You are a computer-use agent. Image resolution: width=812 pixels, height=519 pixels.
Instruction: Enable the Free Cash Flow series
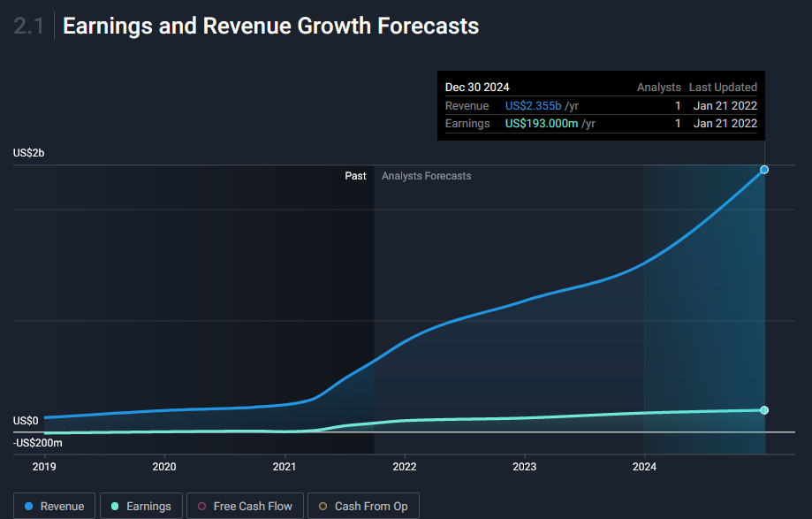[245, 506]
